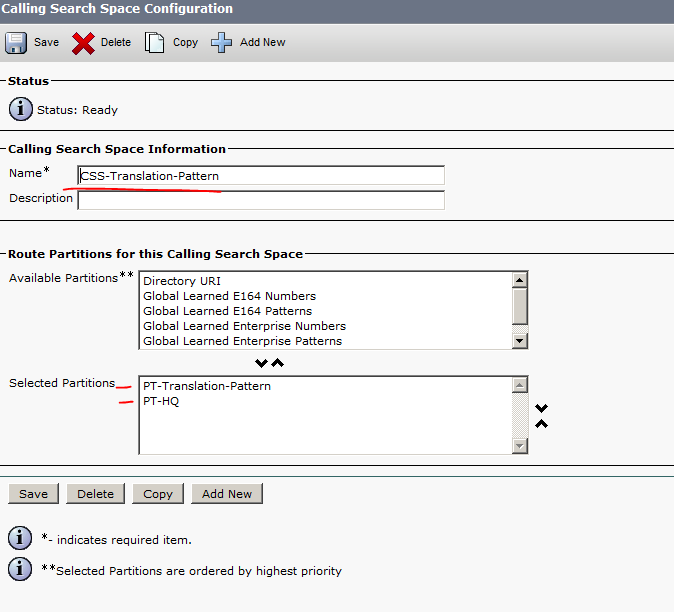
Task: Focus the Description input field
Action: point(261,201)
